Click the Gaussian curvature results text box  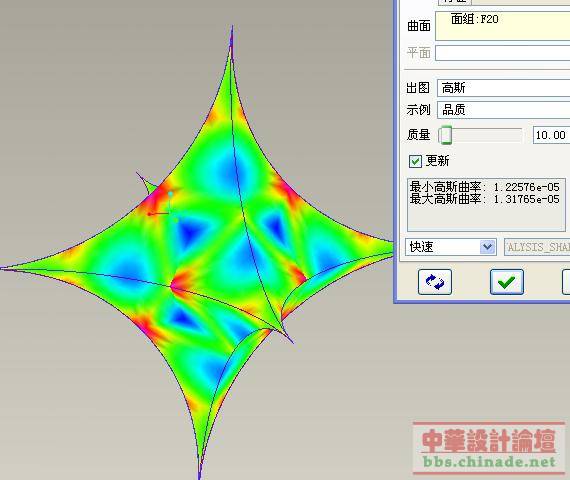(486, 205)
